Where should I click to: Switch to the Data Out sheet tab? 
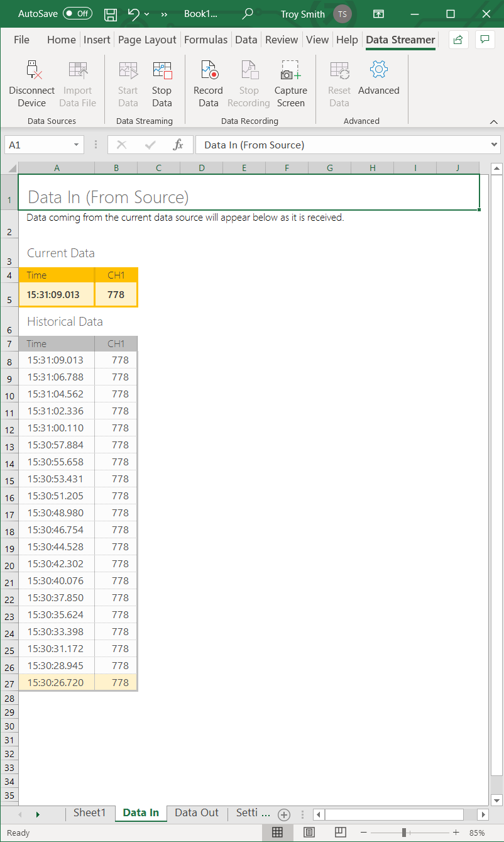[x=197, y=812]
